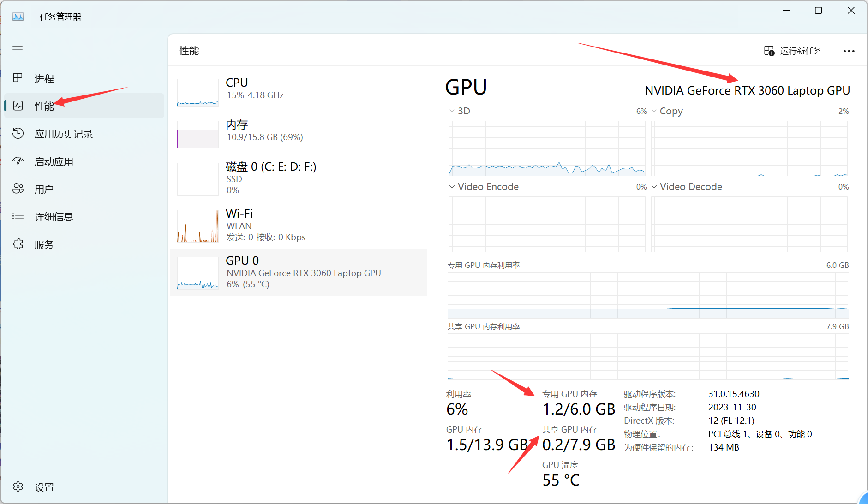Click the 内存 usage mini graph thumbnail
This screenshot has width=868, height=504.
[198, 135]
